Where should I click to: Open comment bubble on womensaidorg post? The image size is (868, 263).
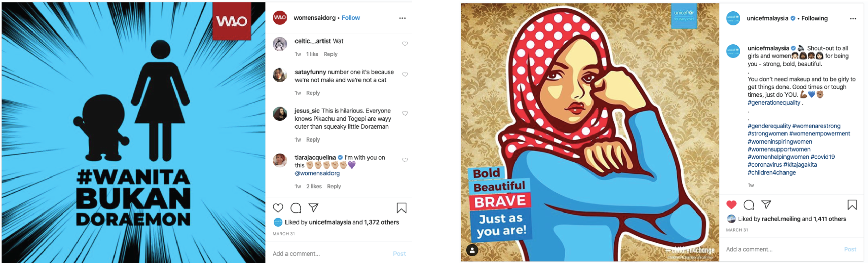(x=296, y=208)
